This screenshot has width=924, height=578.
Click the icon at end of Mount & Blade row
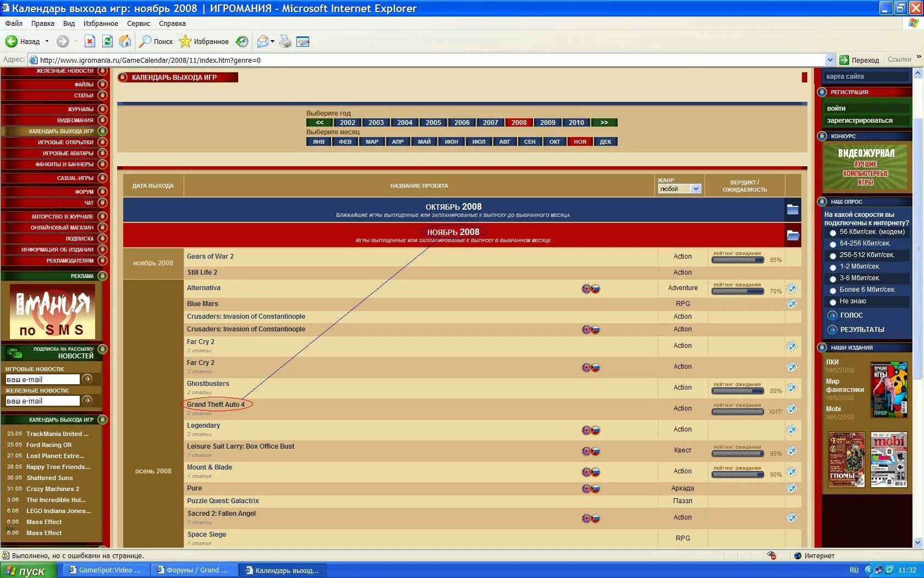[x=791, y=472]
